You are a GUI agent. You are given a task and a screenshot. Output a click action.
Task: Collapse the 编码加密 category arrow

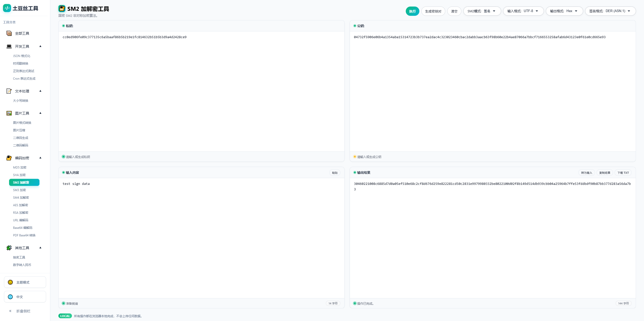[40, 158]
